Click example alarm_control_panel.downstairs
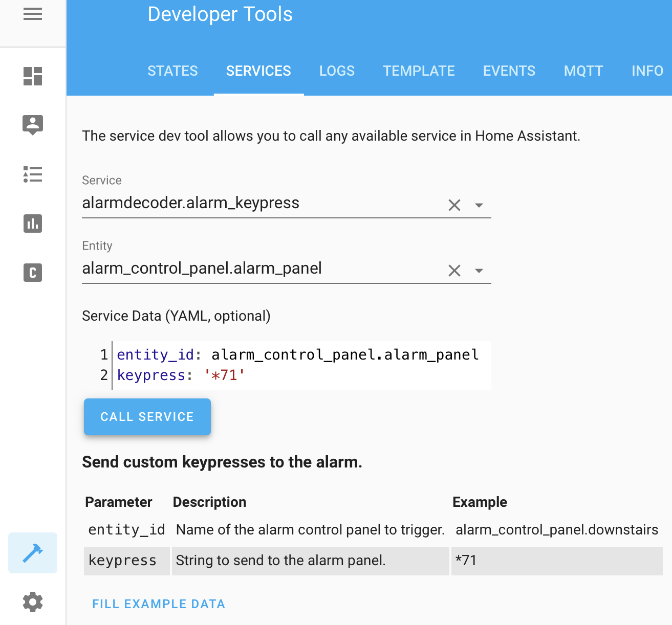Screen dimensions: 672x625 tap(557, 530)
